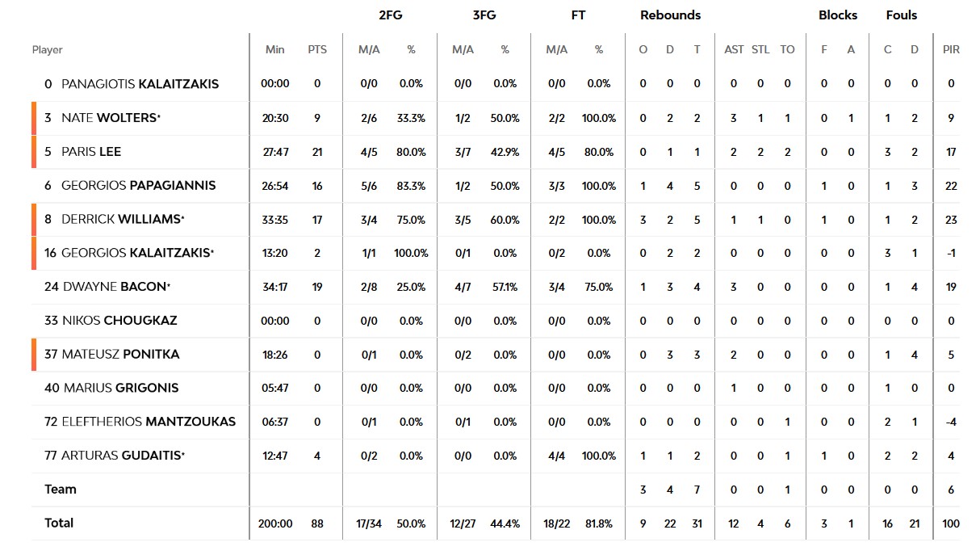Click the Total row label
Image resolution: width=980 pixels, height=555 pixels.
pos(59,523)
